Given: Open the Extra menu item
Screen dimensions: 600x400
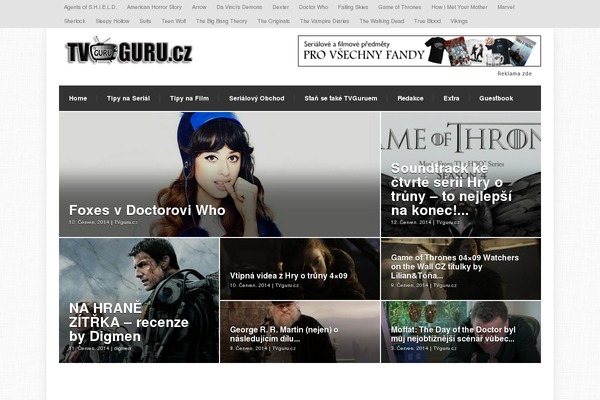Looking at the screenshot, I should [451, 98].
